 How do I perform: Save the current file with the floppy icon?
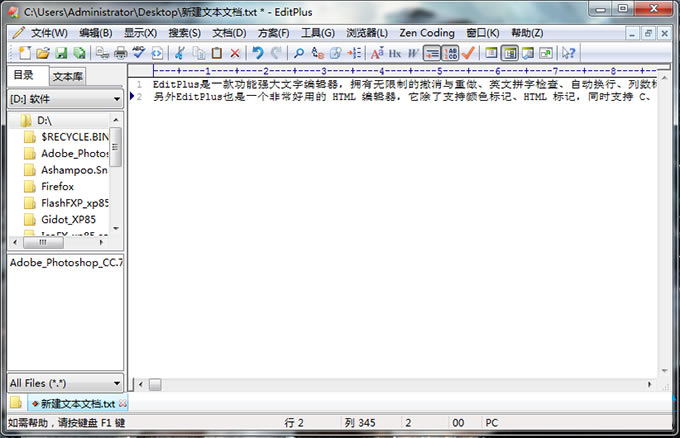[x=61, y=53]
